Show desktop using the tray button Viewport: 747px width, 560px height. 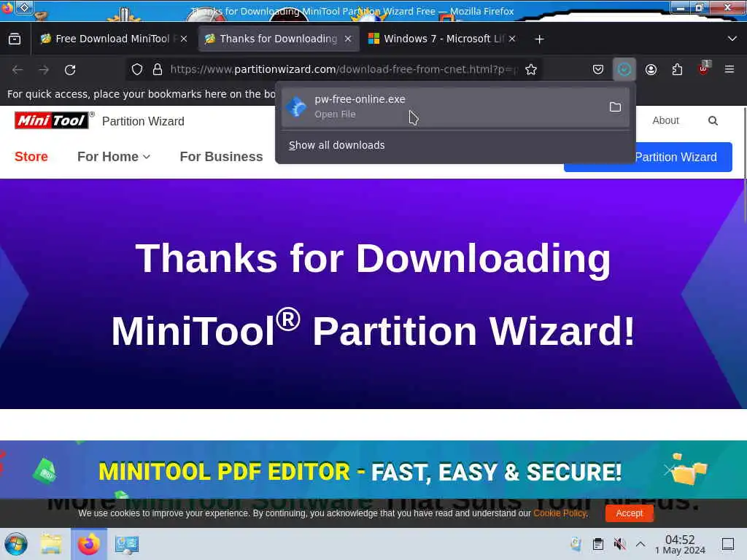coord(728,544)
